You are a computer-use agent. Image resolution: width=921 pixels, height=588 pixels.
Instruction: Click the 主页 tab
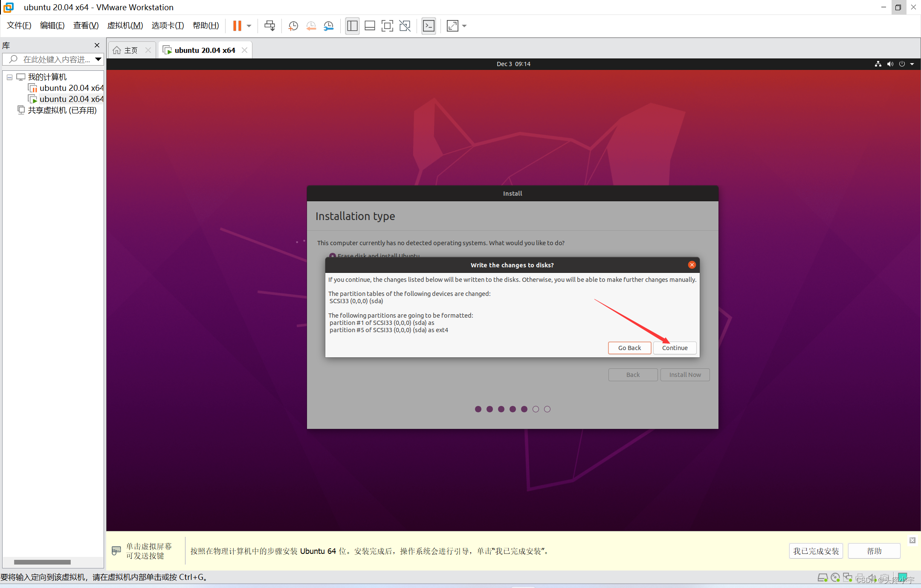tap(129, 49)
